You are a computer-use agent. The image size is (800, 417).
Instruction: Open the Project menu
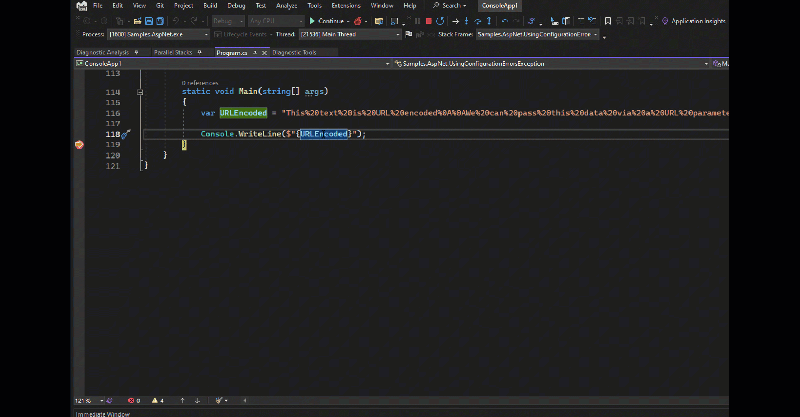pyautogui.click(x=184, y=6)
